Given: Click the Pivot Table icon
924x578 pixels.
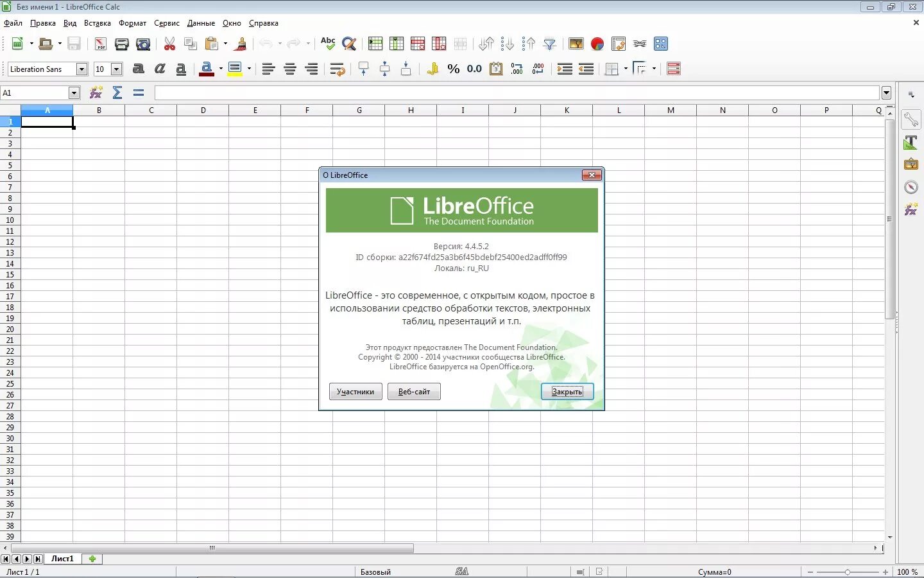Looking at the screenshot, I should (619, 44).
